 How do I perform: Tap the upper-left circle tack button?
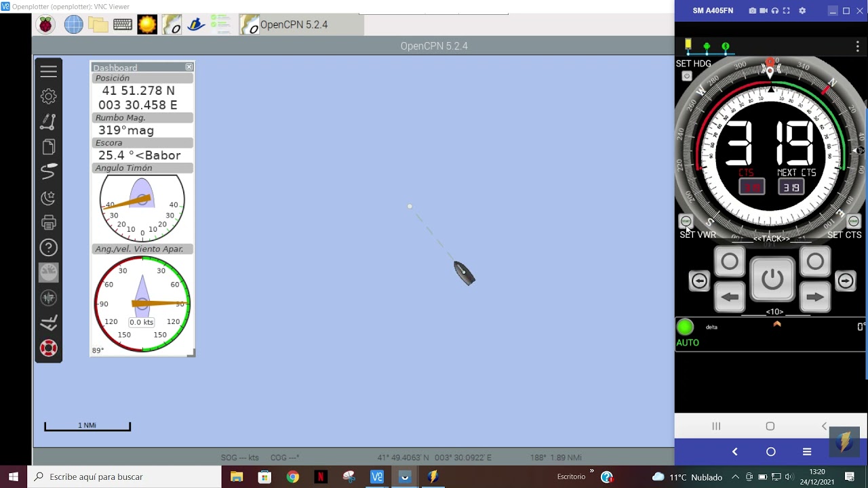(730, 262)
